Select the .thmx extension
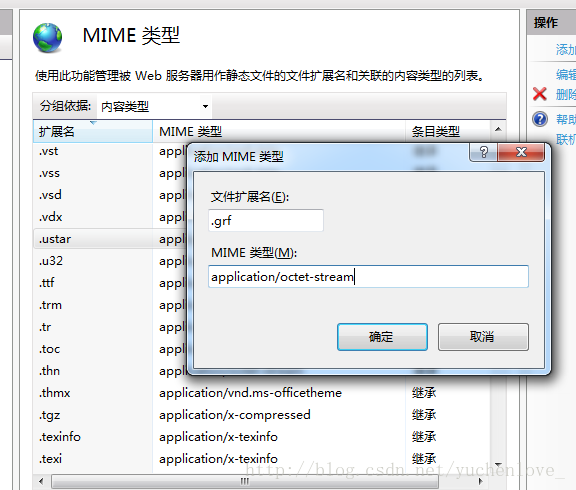This screenshot has height=490, width=576. tap(54, 393)
